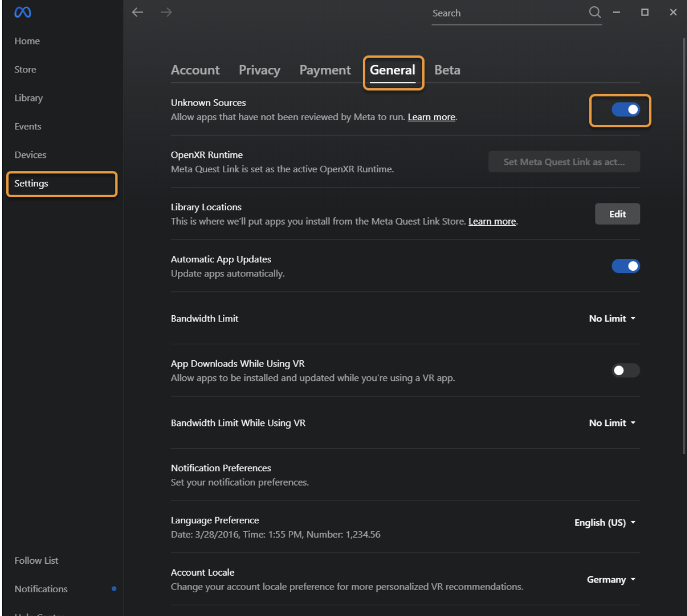The width and height of the screenshot is (687, 616).
Task: Select the General tab
Action: point(393,70)
